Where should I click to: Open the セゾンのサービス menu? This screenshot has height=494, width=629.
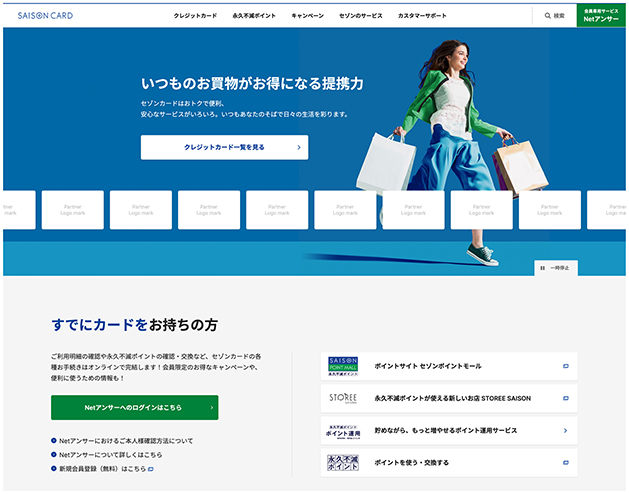click(x=361, y=16)
